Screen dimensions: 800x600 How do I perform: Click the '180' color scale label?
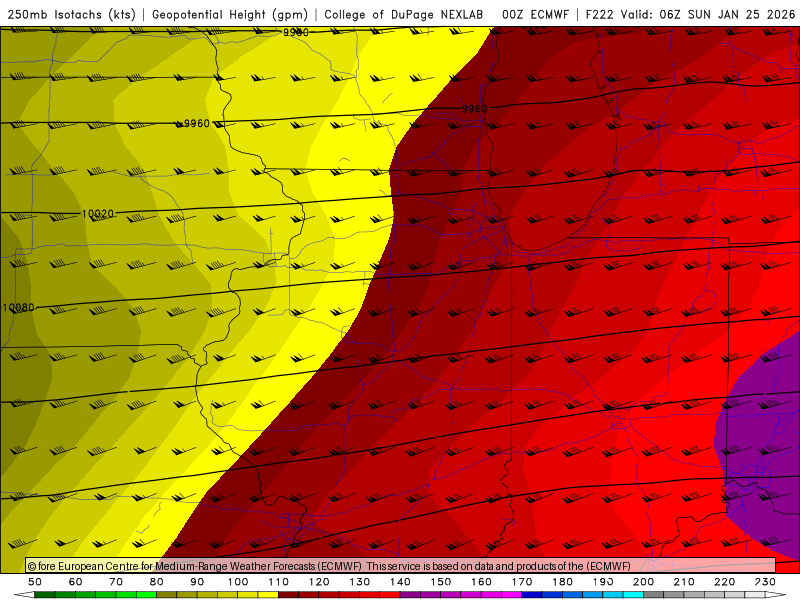(562, 582)
